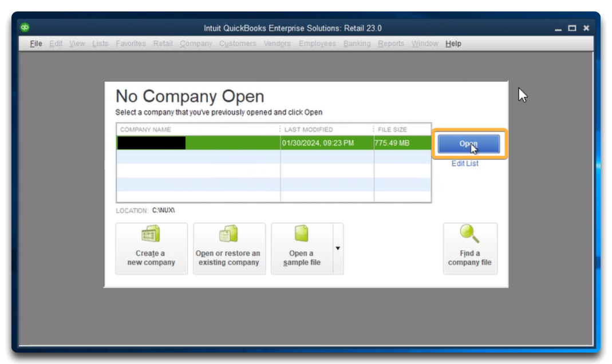Open the Vendors menu
The height and width of the screenshot is (364, 612).
click(277, 43)
